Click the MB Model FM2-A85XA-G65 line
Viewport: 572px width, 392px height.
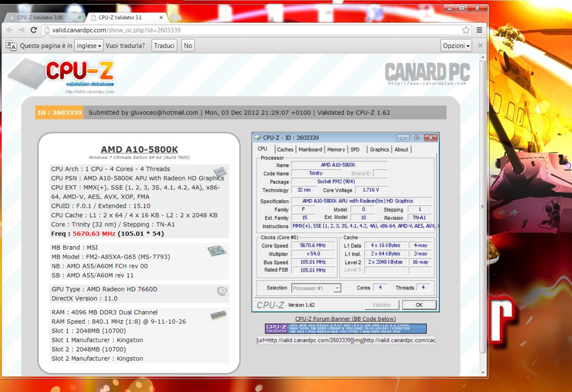(x=111, y=257)
